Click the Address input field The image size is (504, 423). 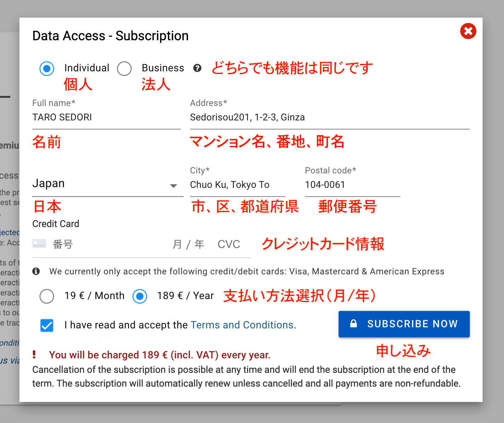(329, 118)
